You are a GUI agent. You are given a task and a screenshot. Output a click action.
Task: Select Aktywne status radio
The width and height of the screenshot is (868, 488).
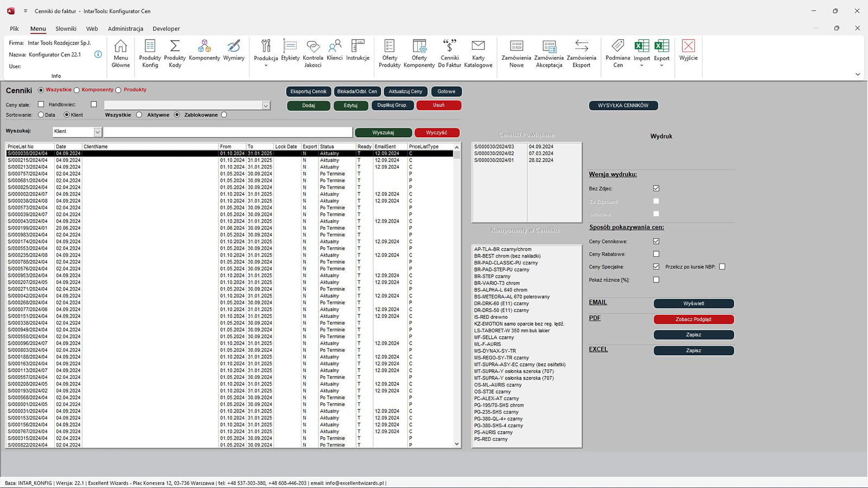pyautogui.click(x=177, y=115)
